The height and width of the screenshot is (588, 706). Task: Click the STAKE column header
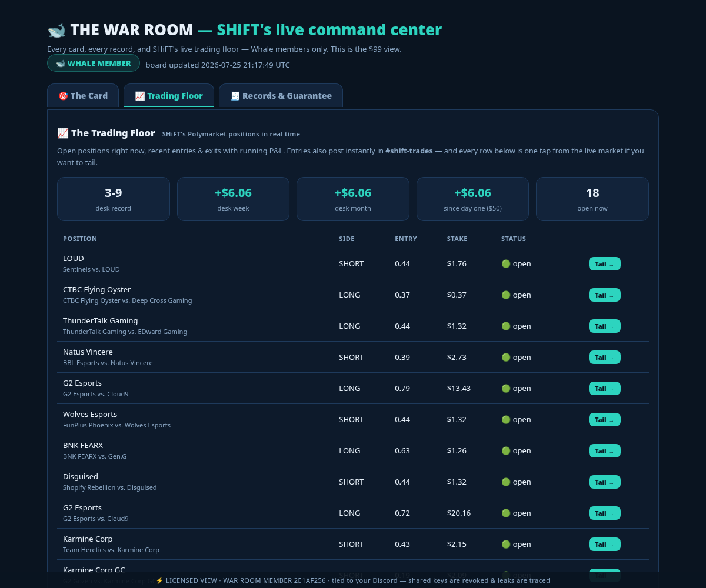click(457, 239)
